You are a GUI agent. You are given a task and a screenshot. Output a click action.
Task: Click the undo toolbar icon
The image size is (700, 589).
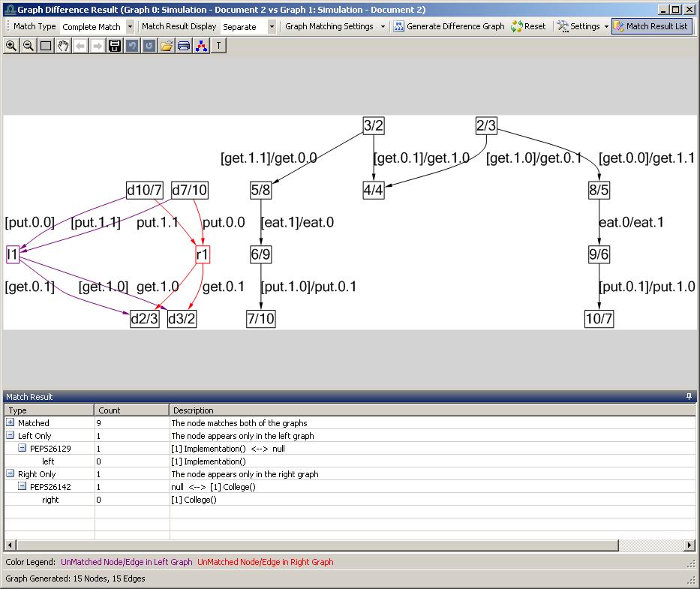click(x=132, y=46)
